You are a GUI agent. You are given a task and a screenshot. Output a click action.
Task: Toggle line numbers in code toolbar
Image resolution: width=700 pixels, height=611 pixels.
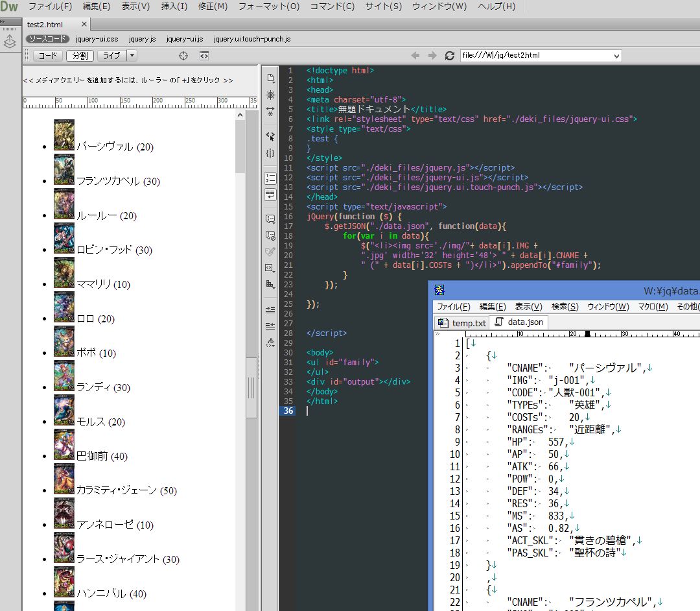[x=270, y=178]
